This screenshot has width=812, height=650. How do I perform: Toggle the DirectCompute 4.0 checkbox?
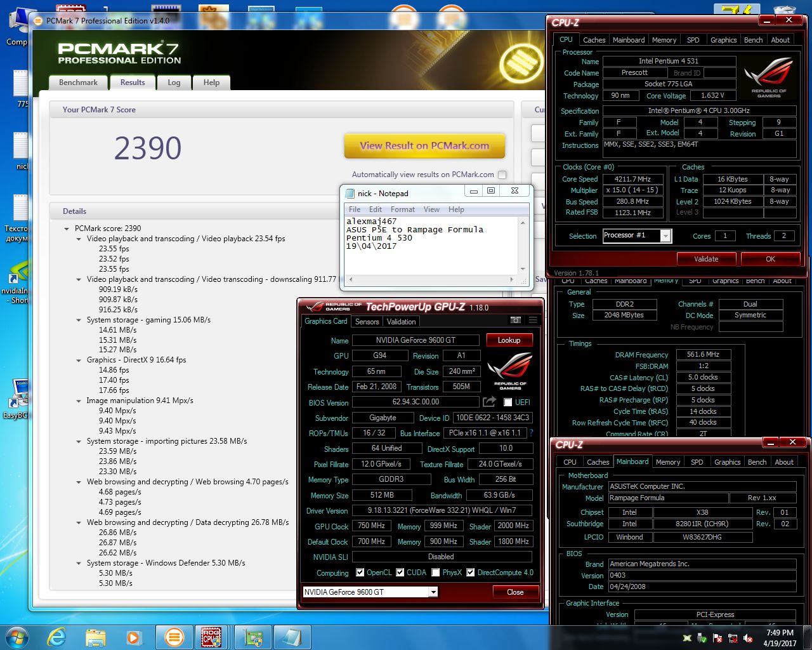(x=471, y=573)
